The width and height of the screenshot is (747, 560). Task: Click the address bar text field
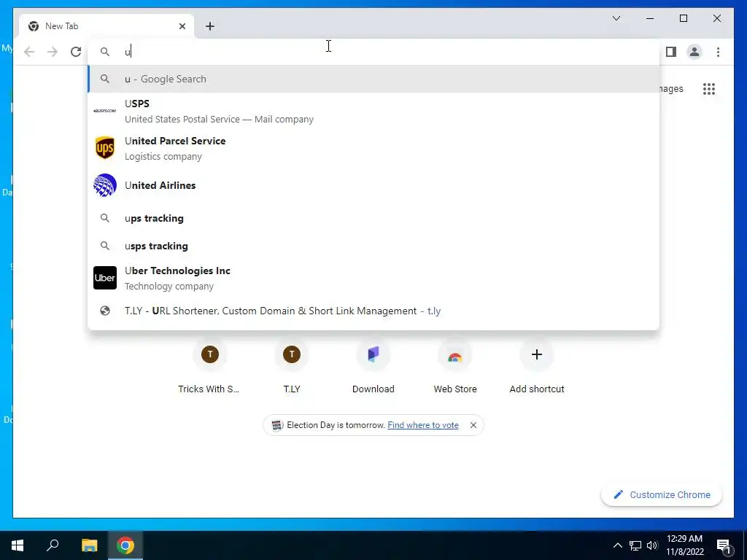point(373,52)
